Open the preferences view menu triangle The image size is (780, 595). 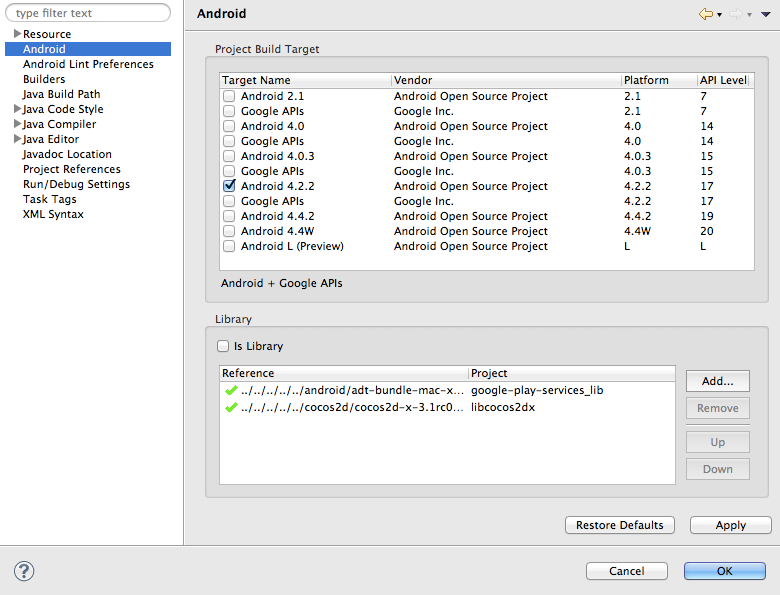click(x=764, y=15)
